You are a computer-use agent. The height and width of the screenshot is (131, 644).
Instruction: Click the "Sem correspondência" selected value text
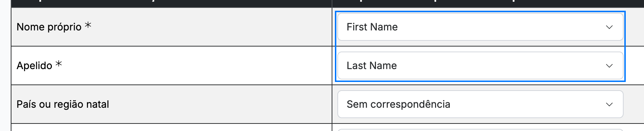click(x=398, y=104)
